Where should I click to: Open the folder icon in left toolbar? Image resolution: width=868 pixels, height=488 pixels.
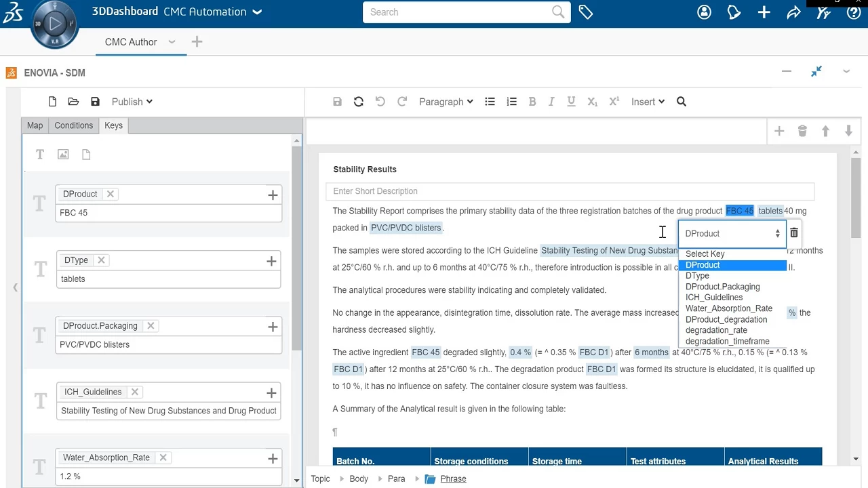[x=73, y=102]
